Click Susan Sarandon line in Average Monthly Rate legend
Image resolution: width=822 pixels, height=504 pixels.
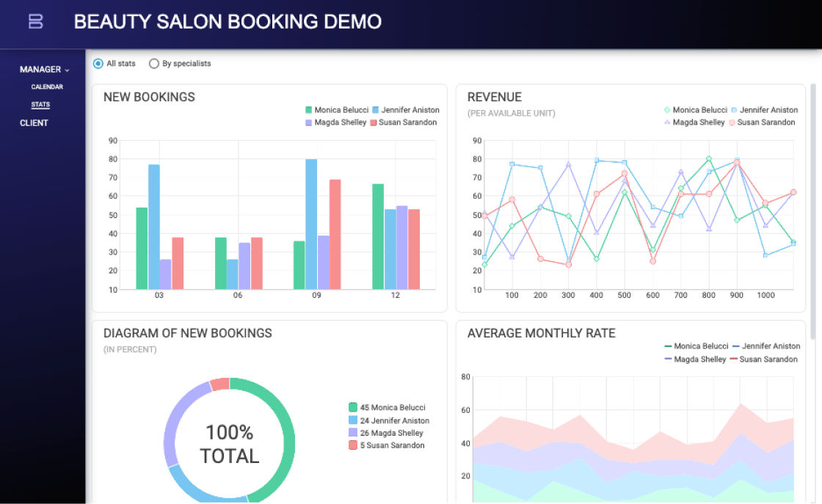point(735,359)
